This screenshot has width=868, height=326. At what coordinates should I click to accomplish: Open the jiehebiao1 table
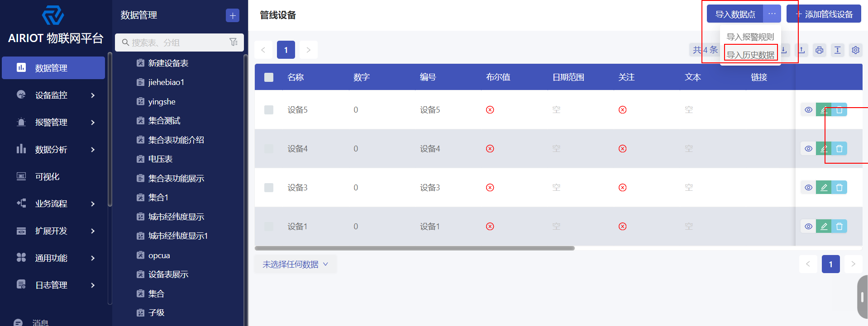(x=166, y=82)
